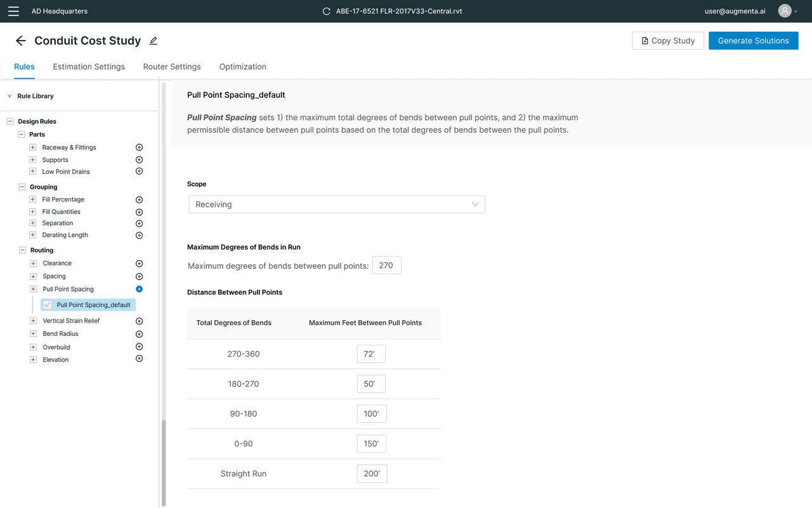Toggle the Pull Point Spacing_default checkbox

(47, 305)
